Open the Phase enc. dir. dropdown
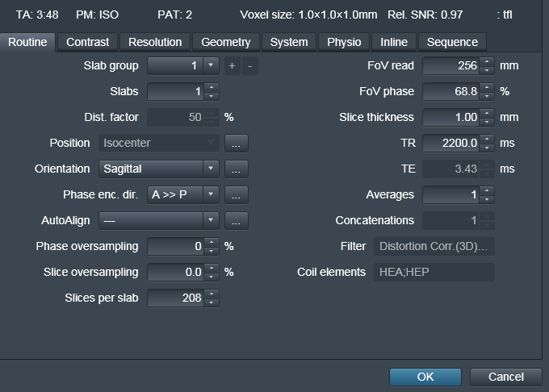Viewport: 549px width, 392px height. click(x=211, y=194)
